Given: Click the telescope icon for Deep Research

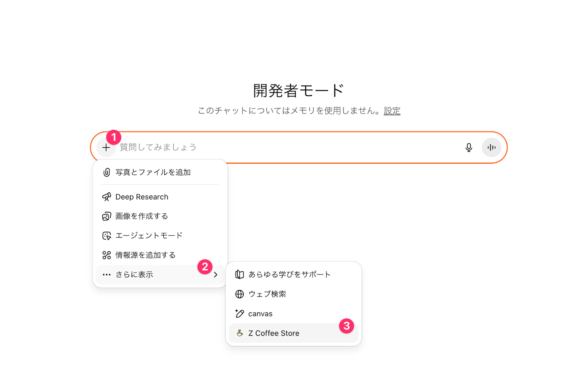Looking at the screenshot, I should (x=106, y=197).
